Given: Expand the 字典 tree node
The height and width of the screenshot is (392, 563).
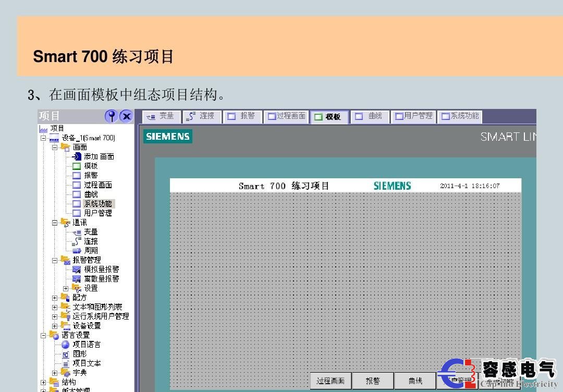Looking at the screenshot, I should click(x=55, y=373).
